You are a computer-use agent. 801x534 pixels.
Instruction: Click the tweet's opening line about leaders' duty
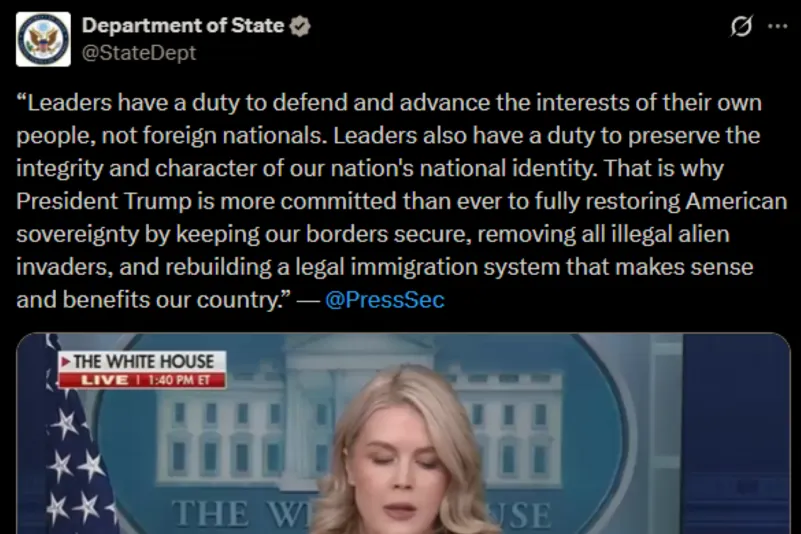point(389,103)
